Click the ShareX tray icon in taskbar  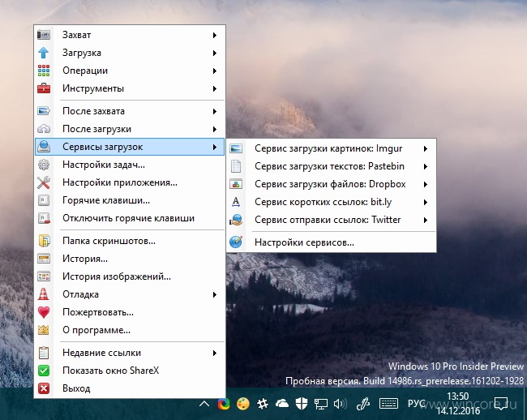tap(224, 404)
